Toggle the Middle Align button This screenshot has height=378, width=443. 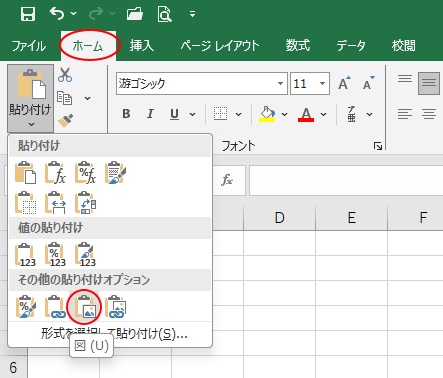click(429, 83)
